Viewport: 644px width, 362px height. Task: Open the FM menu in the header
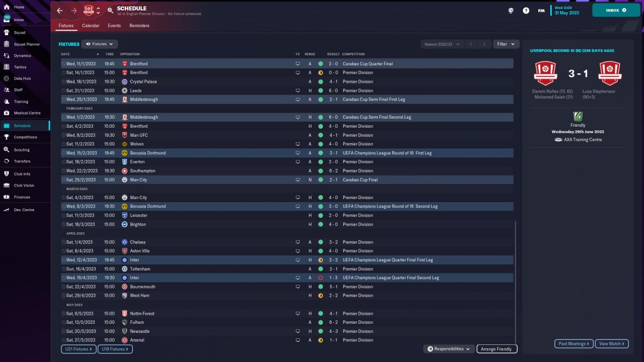541,11
